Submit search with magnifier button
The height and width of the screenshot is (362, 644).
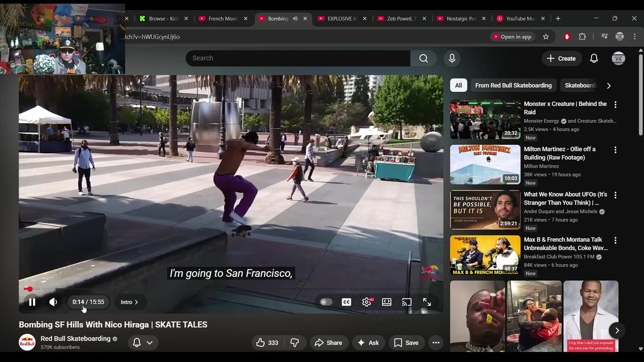[x=424, y=58]
